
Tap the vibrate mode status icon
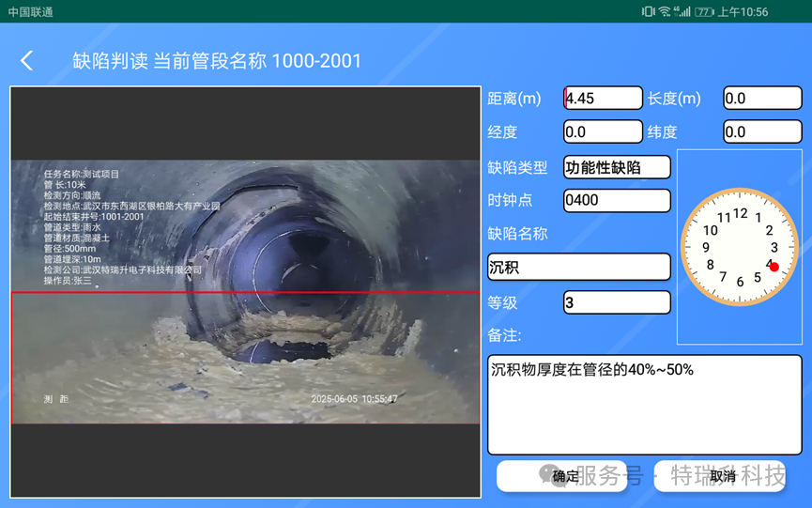click(x=649, y=11)
